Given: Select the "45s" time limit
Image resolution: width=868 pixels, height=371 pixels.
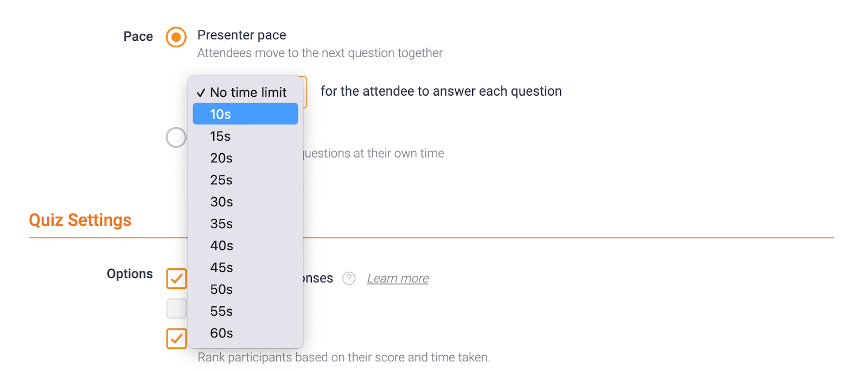Looking at the screenshot, I should point(245,267).
